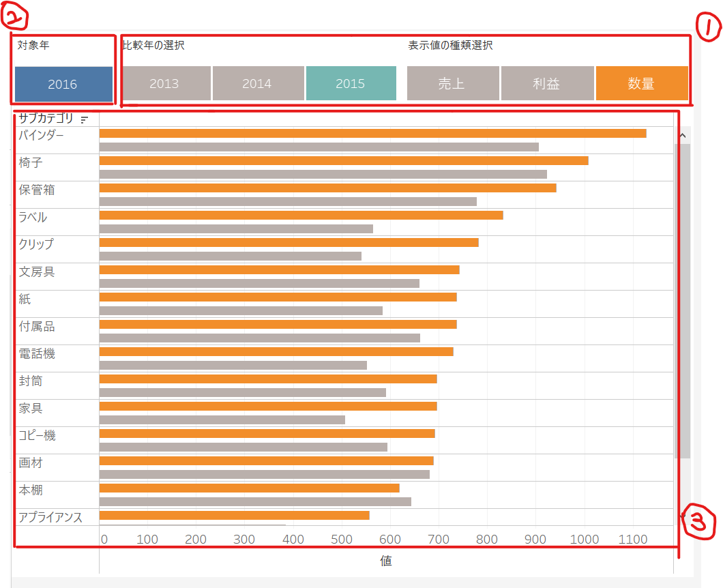Click the サブカテゴリ column header
723x588 pixels.
coord(46,119)
